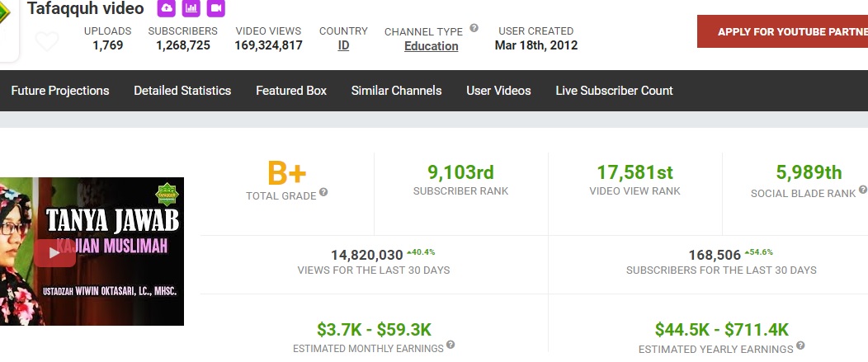Click the purple bar chart icon
The image size is (868, 362).
point(191,7)
